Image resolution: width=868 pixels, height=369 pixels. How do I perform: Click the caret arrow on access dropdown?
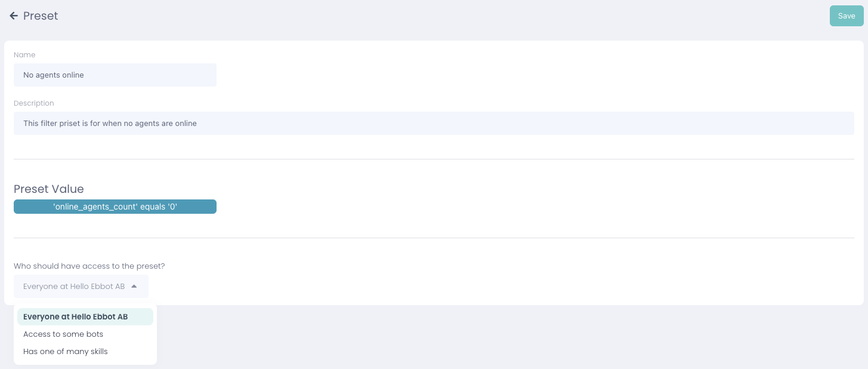(134, 287)
